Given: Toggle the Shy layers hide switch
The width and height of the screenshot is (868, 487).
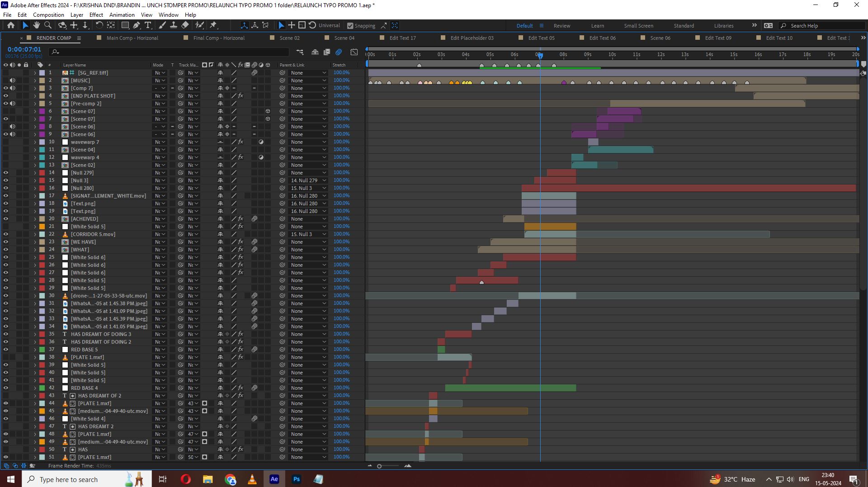Looking at the screenshot, I should click(315, 52).
